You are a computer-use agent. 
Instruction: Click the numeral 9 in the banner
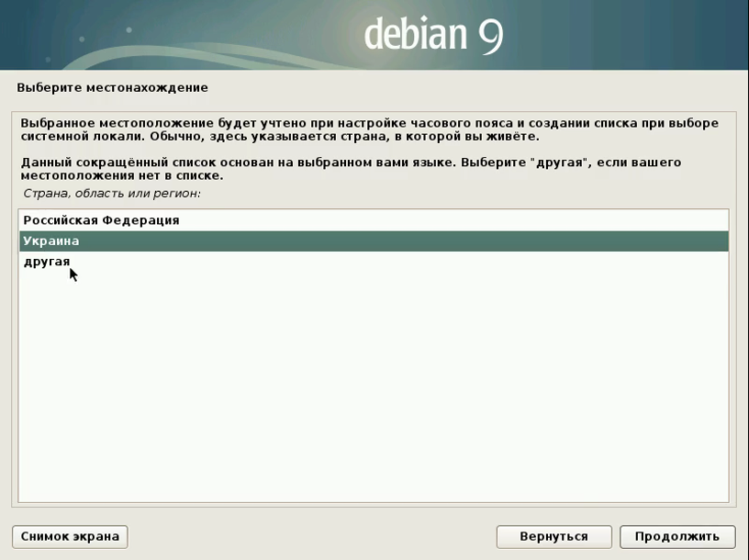click(x=490, y=35)
